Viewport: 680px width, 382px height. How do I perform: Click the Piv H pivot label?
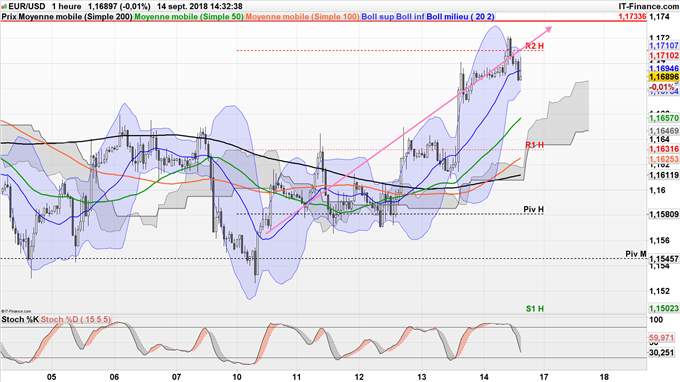[x=533, y=209]
